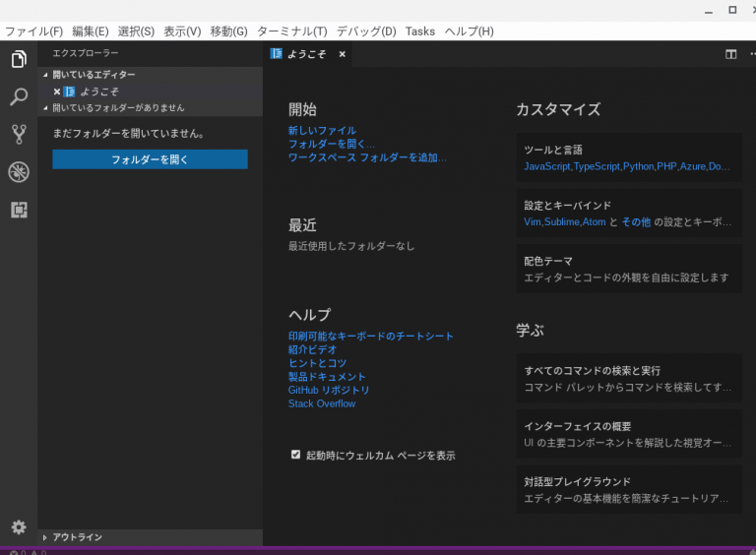
Task: Click the PHP language link
Action: (666, 166)
